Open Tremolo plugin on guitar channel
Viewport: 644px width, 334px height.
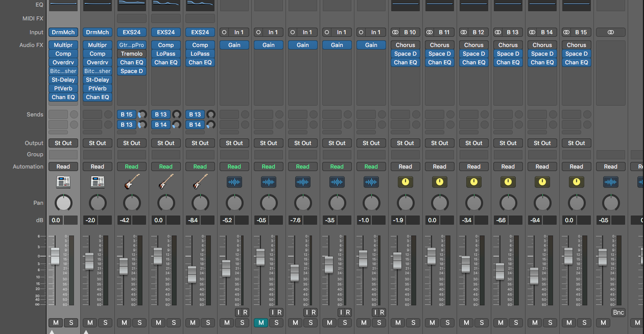131,54
